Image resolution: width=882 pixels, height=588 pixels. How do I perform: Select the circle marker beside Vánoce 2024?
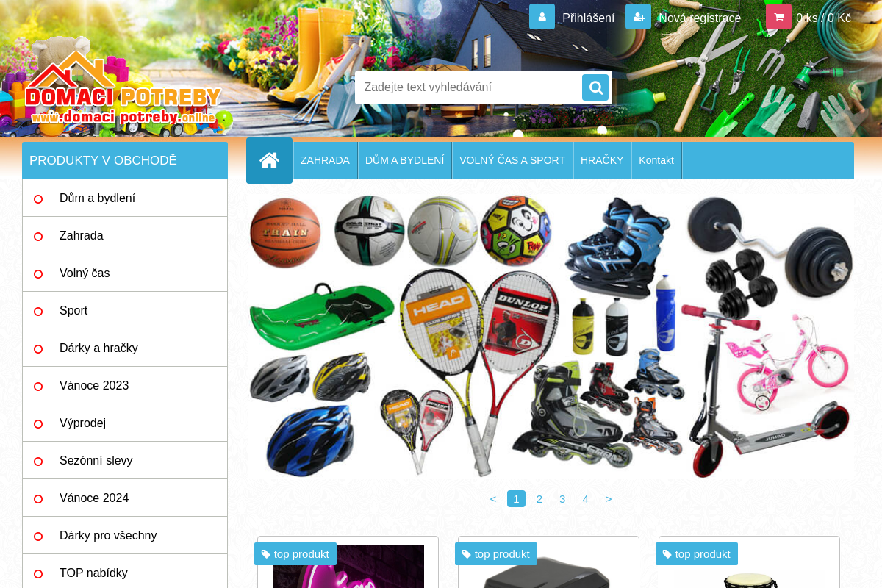click(x=38, y=498)
